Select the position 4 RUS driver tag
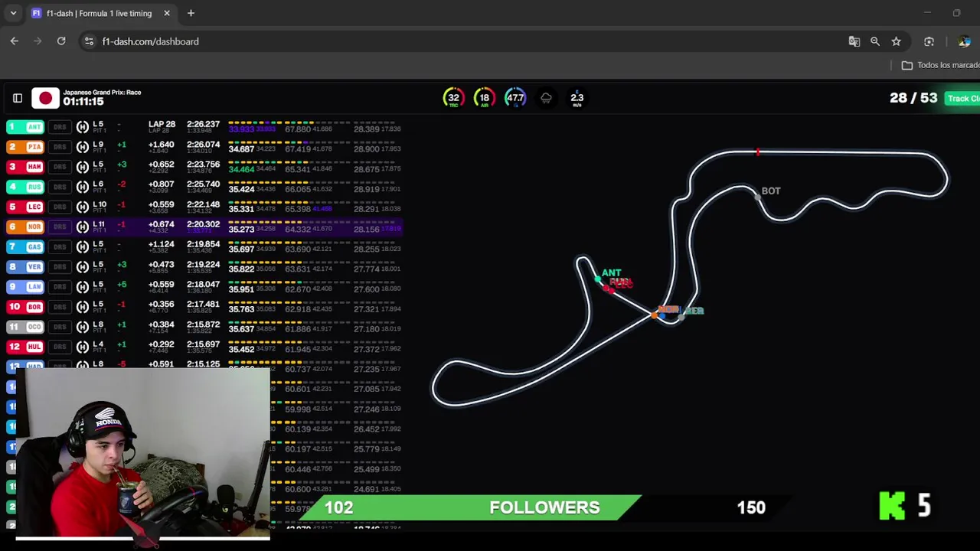980x551 pixels. 25,187
